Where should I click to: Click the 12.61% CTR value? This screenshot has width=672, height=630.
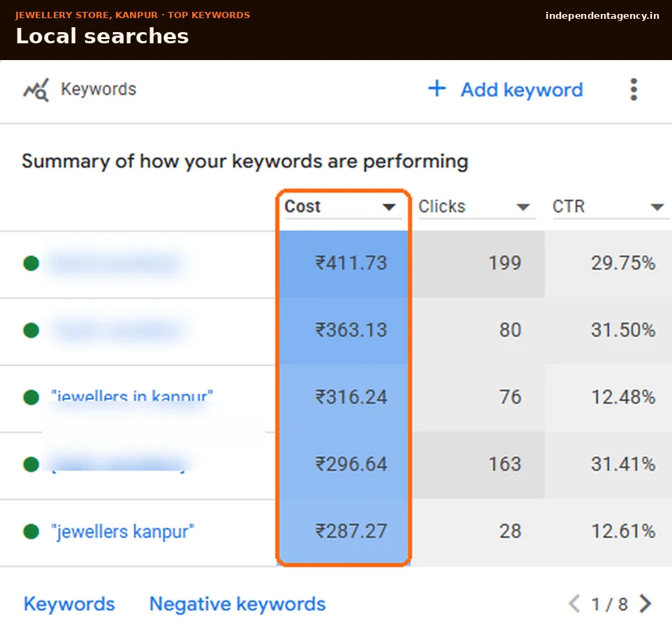tap(623, 532)
